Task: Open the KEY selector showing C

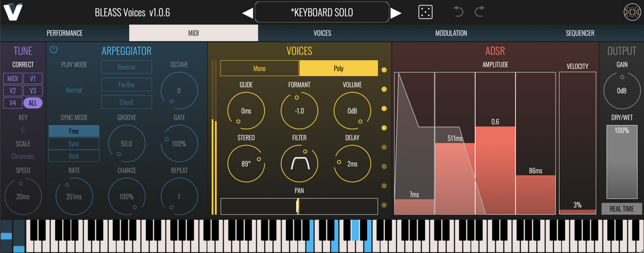Action: click(x=23, y=130)
